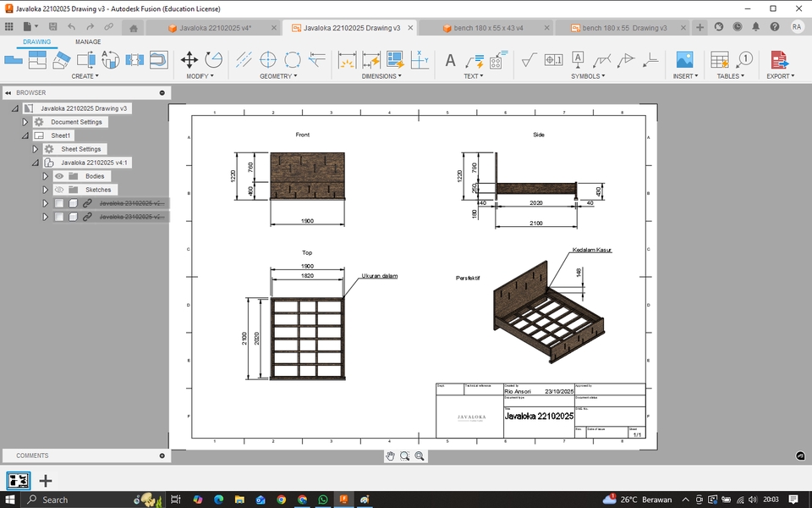This screenshot has height=508, width=812.
Task: Select the Base View tool
Action: 14,60
